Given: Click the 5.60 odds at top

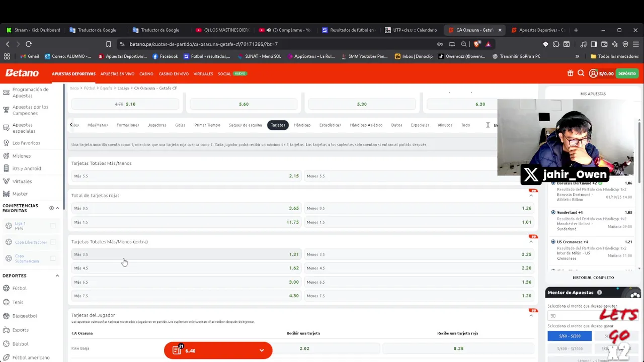Looking at the screenshot, I should click(244, 104).
